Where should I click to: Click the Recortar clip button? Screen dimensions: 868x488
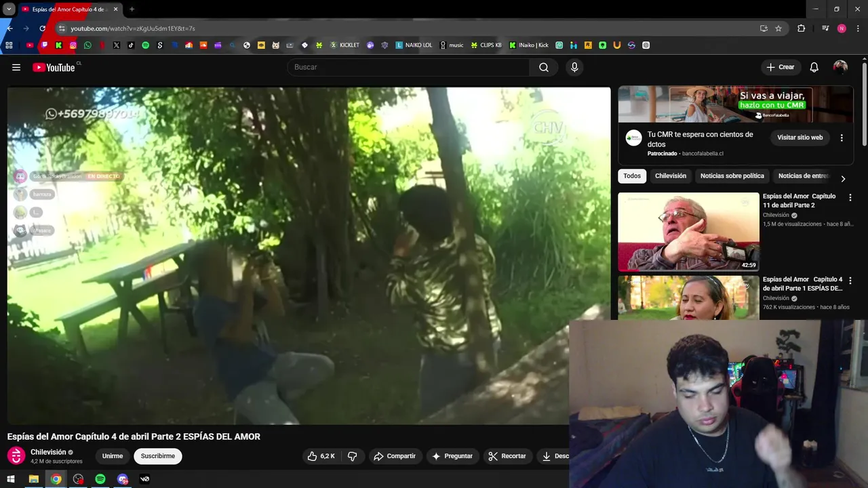[507, 456]
